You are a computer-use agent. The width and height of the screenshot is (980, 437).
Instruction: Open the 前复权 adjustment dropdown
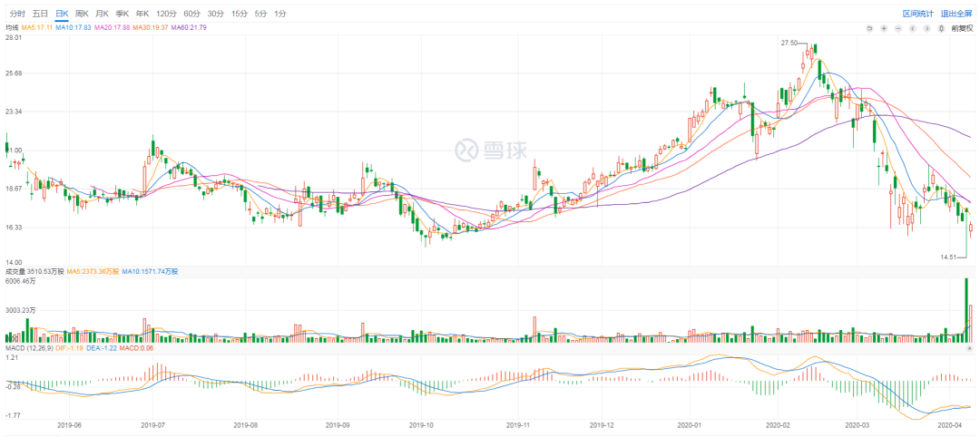[x=962, y=28]
